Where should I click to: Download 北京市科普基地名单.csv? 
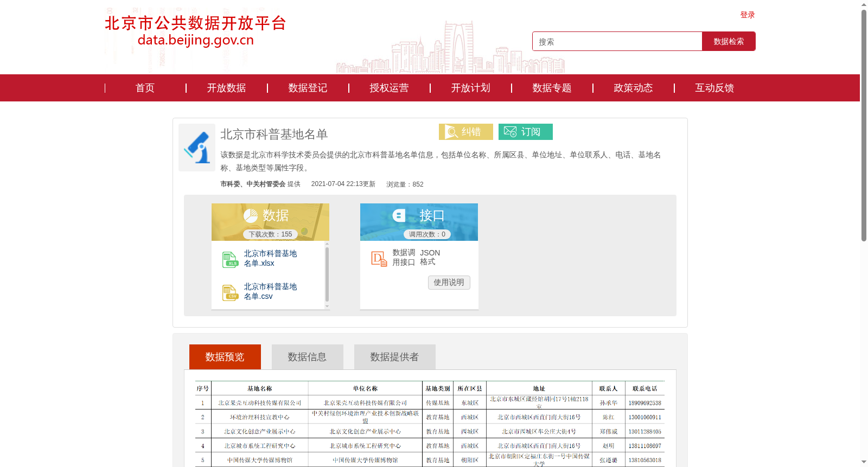[x=270, y=291]
